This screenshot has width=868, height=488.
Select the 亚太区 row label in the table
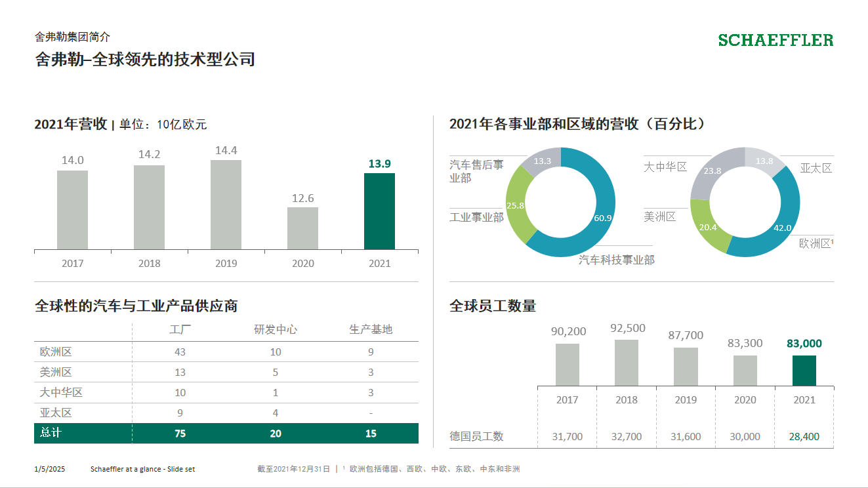[x=56, y=413]
